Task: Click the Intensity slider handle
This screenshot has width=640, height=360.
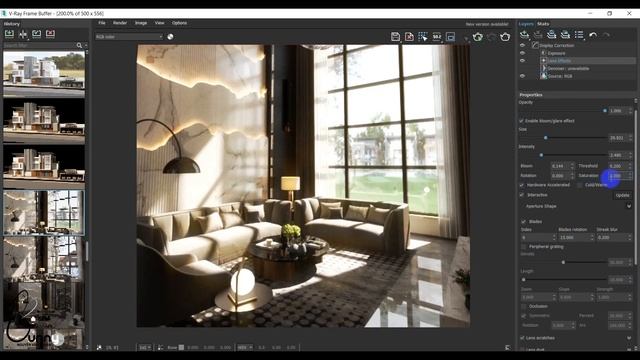Action: click(x=541, y=155)
